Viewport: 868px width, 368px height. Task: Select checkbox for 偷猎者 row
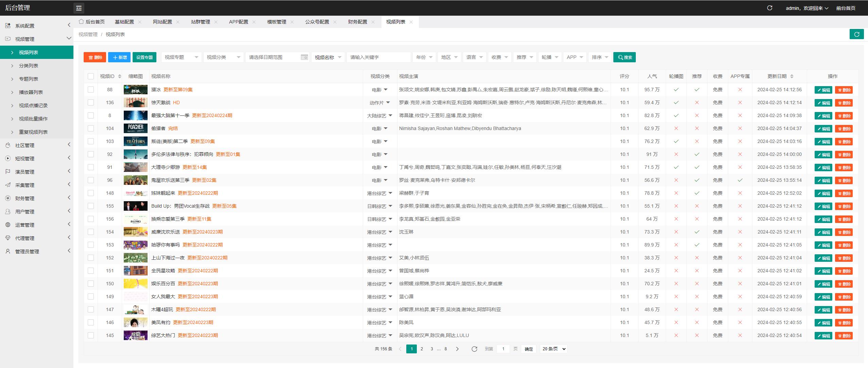(x=91, y=128)
